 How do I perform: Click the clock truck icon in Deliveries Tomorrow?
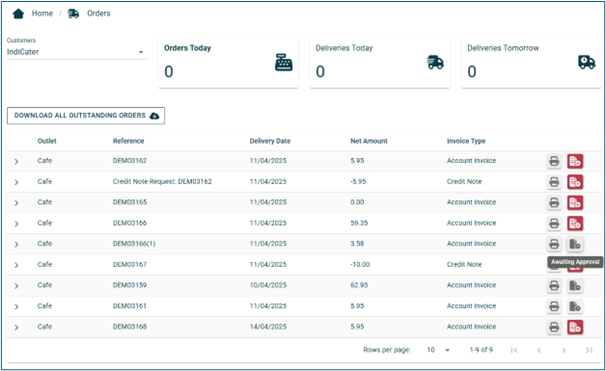(587, 62)
